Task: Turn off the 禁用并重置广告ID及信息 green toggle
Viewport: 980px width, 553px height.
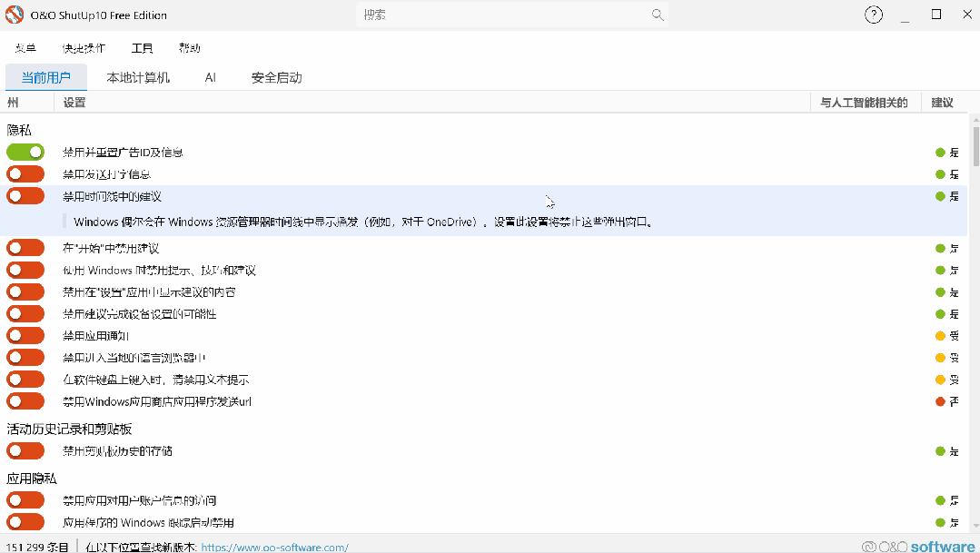Action: pos(25,152)
